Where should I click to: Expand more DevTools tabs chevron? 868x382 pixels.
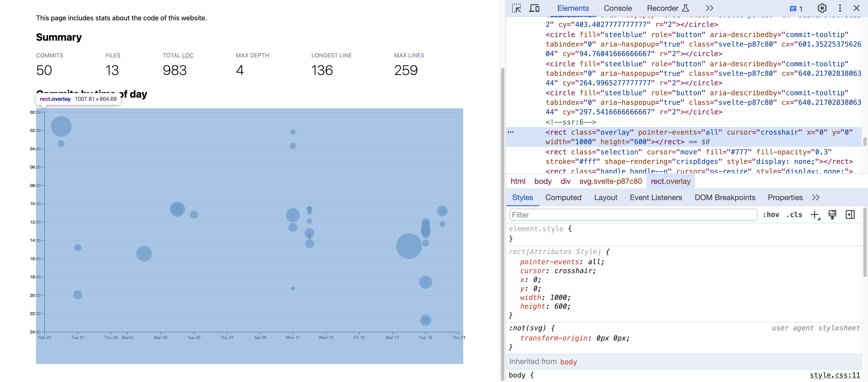tap(710, 8)
